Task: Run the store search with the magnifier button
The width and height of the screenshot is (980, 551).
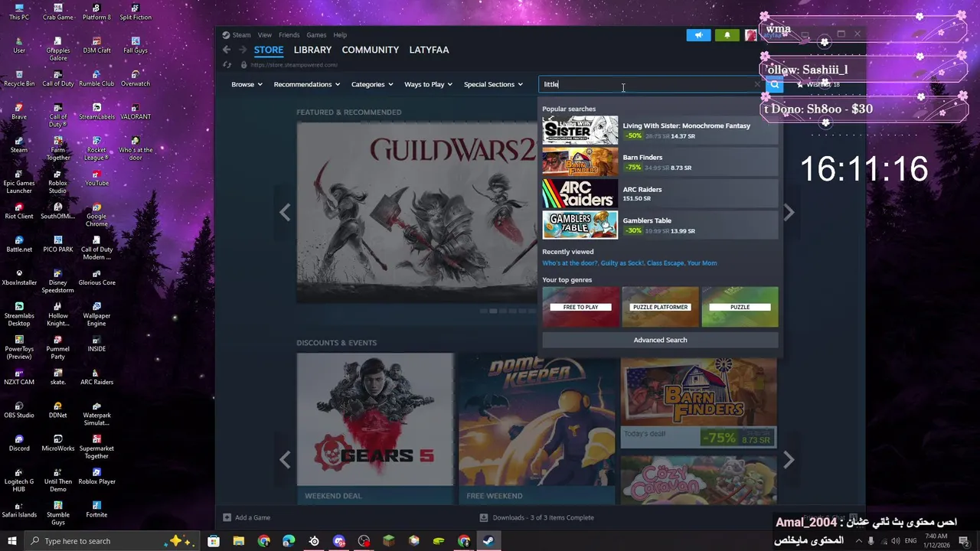Action: click(775, 85)
